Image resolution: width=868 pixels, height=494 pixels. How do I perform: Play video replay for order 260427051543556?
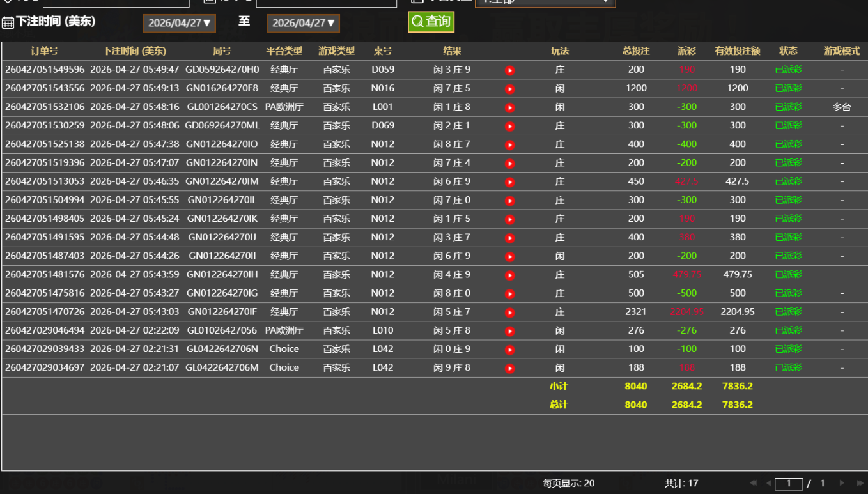(509, 89)
